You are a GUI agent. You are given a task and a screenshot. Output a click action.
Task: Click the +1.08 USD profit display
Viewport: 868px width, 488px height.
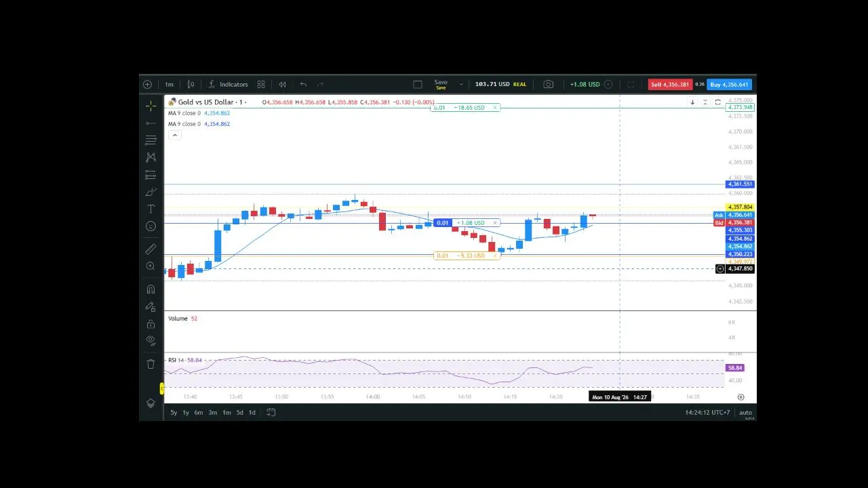(585, 85)
